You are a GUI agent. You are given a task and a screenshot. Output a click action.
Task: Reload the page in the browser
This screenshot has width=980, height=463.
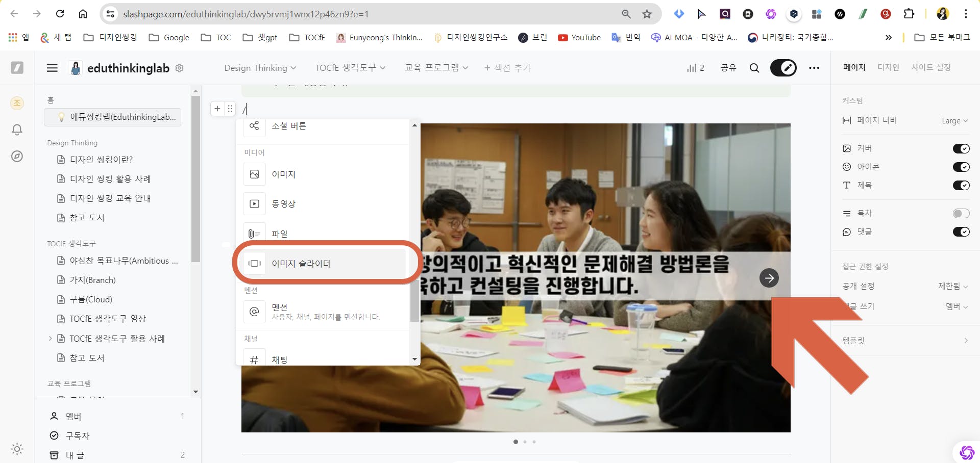point(60,14)
